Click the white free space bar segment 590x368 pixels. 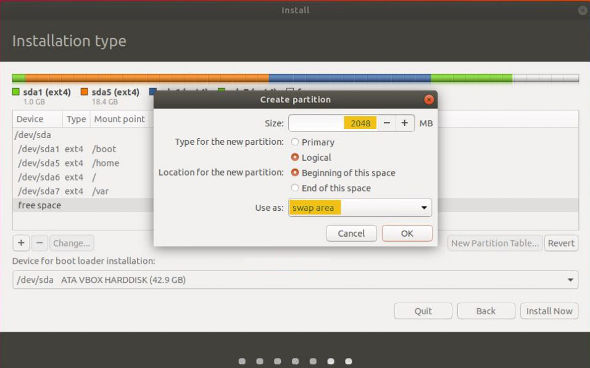(x=546, y=78)
